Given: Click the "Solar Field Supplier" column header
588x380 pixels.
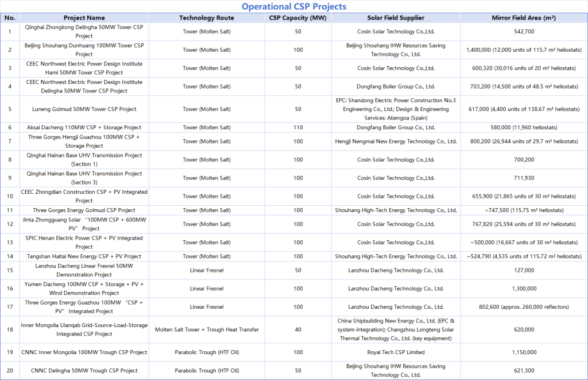Looking at the screenshot, I should point(396,18).
